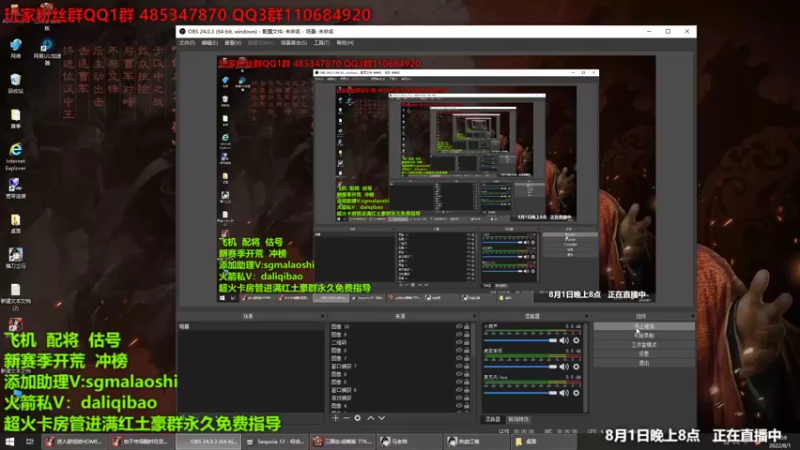The width and height of the screenshot is (800, 450).
Task: Open Task View on the taskbar
Action: point(30,441)
